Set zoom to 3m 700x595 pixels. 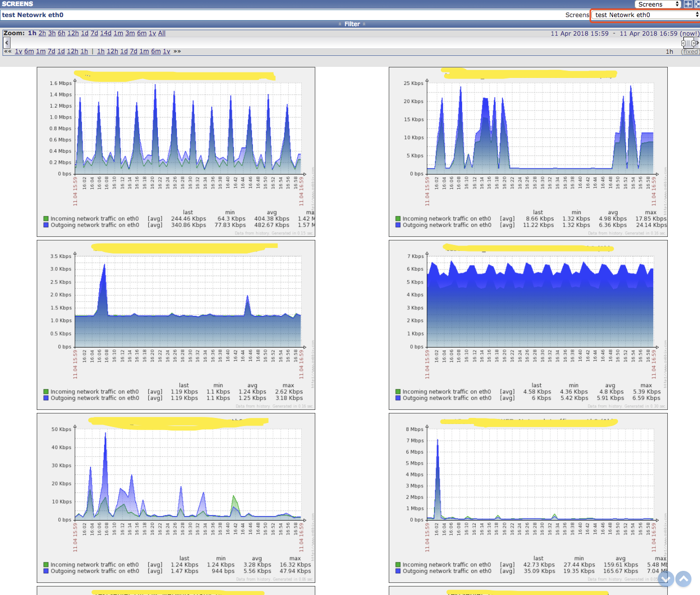[130, 33]
